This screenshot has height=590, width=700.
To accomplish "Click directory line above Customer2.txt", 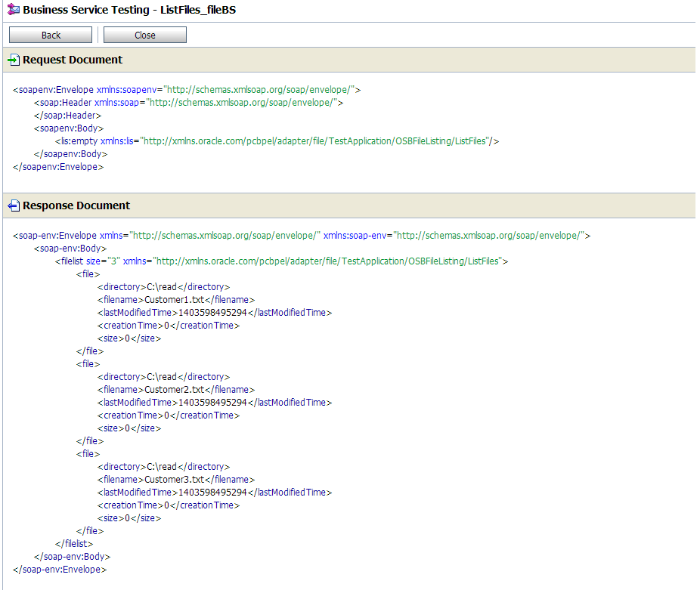I will coord(163,377).
